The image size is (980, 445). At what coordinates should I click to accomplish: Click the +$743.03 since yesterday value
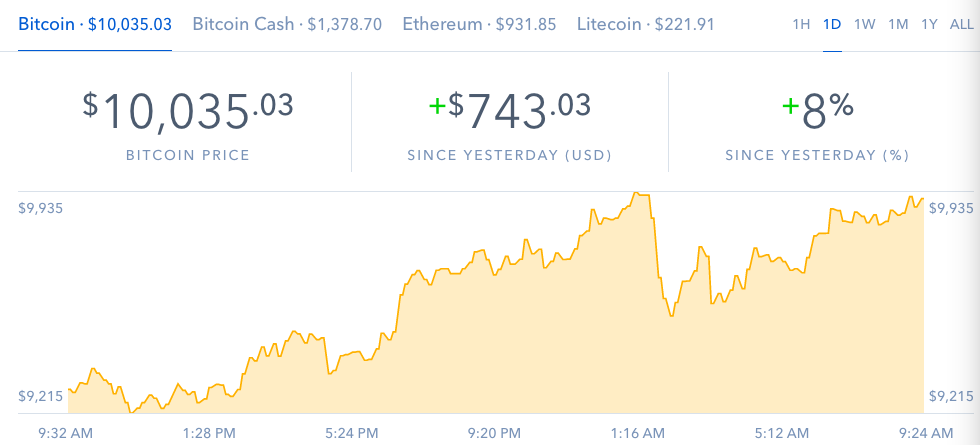509,111
